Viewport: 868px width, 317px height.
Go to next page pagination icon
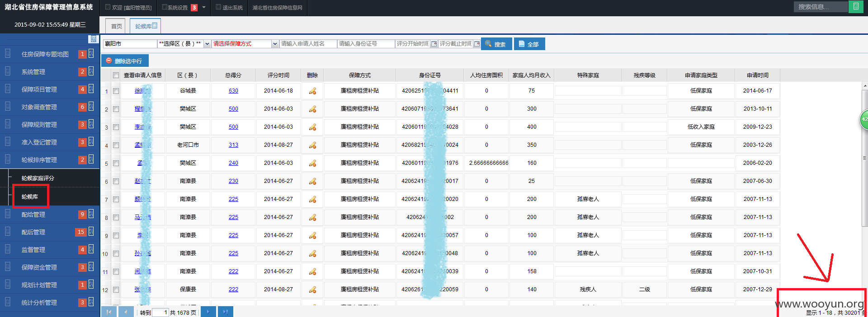208,312
